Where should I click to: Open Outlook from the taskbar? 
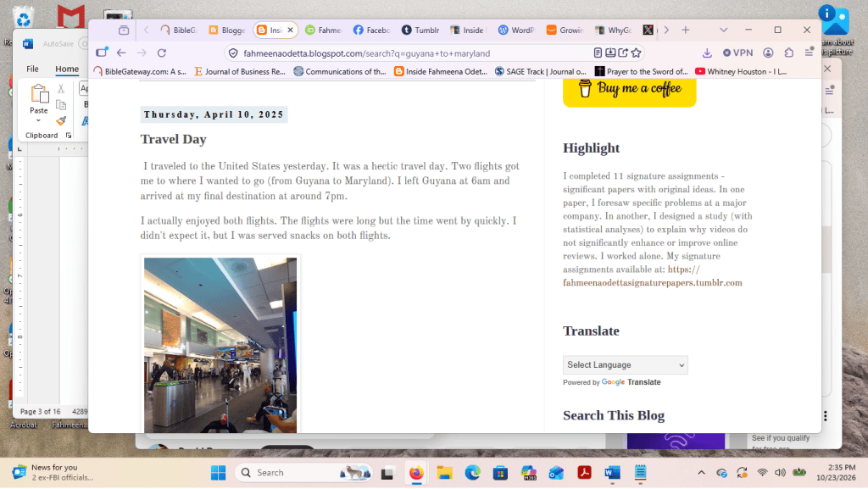(x=556, y=473)
